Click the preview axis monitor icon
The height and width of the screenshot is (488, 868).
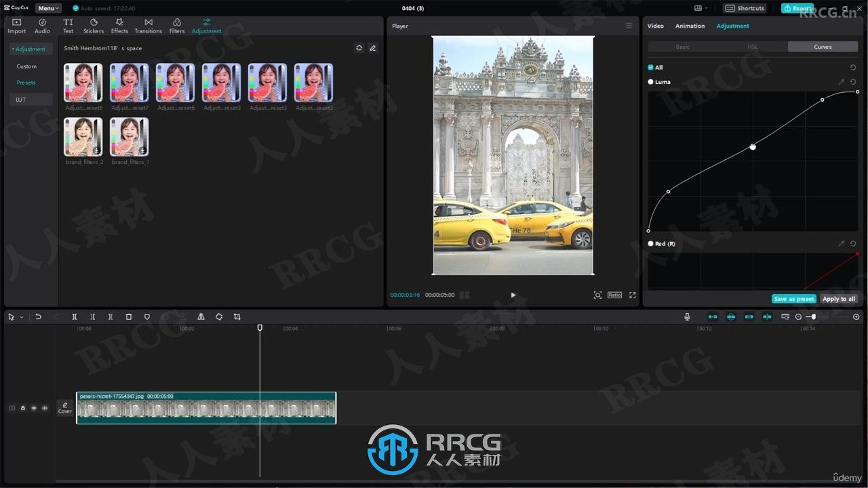(785, 317)
